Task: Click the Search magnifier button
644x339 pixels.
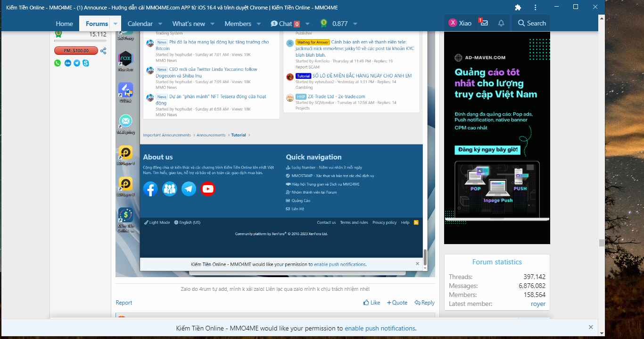Action: (532, 23)
